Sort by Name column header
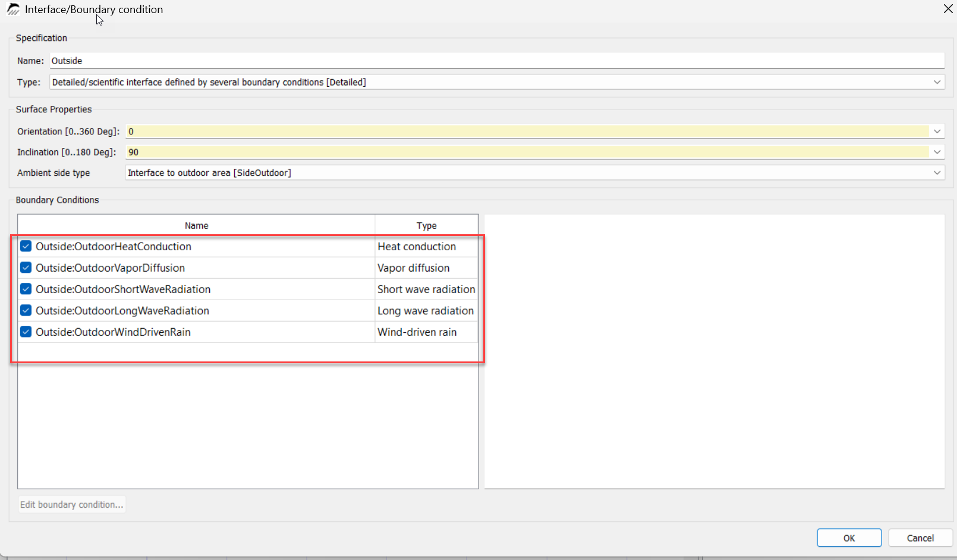Image resolution: width=957 pixels, height=560 pixels. (196, 225)
